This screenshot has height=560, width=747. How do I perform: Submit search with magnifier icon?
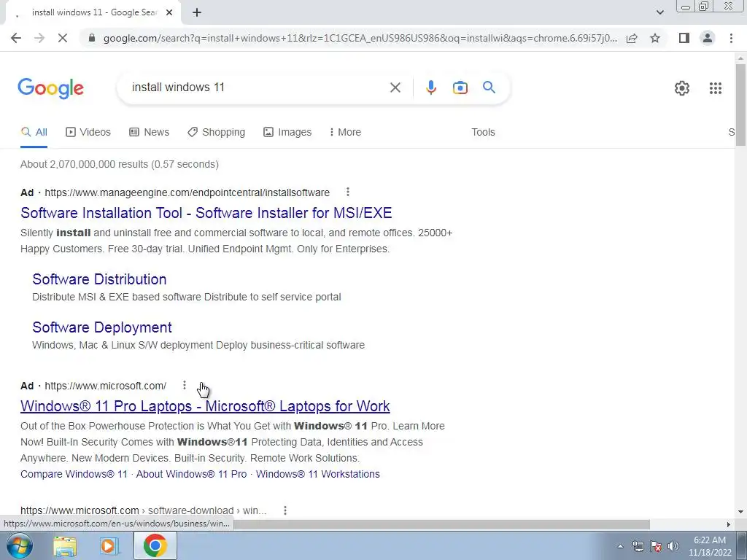(x=489, y=87)
